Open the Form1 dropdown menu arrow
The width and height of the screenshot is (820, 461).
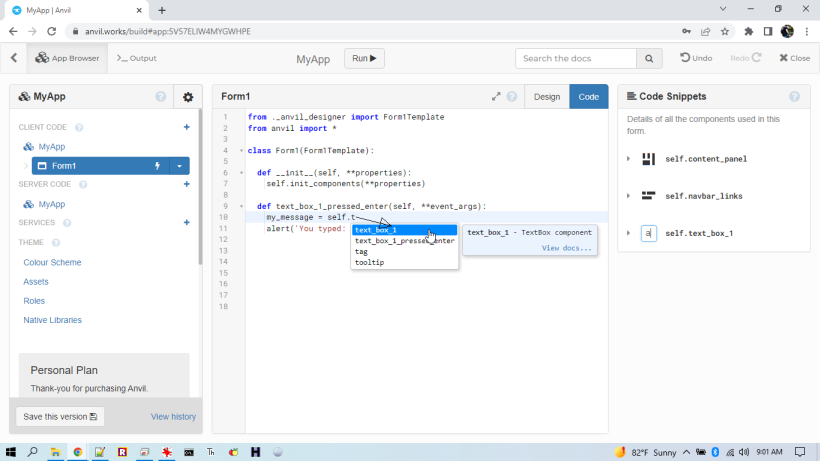coord(179,166)
